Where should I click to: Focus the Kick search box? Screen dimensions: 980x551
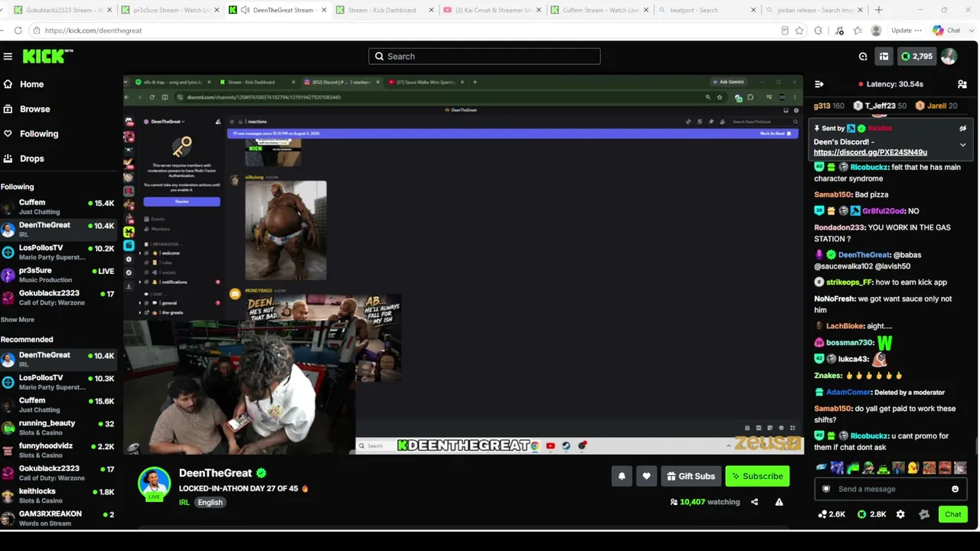(x=485, y=57)
